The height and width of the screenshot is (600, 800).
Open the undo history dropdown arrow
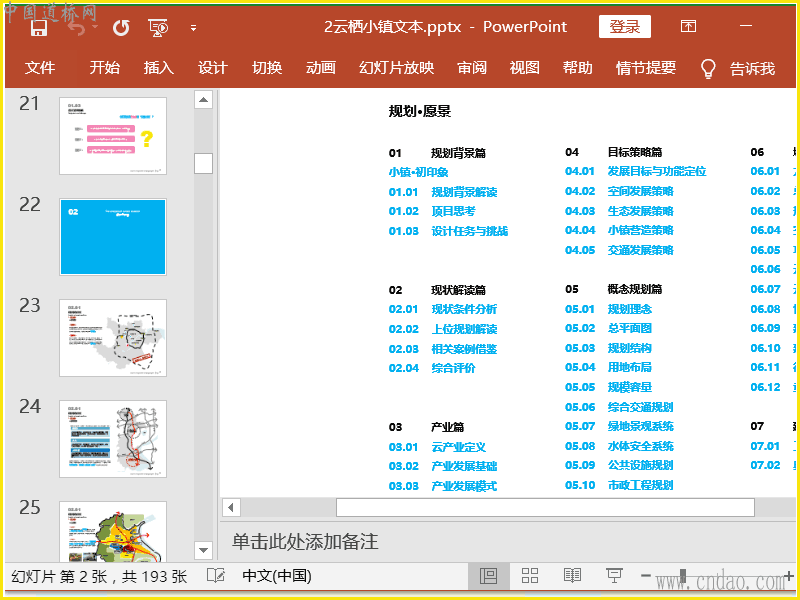coord(95,28)
